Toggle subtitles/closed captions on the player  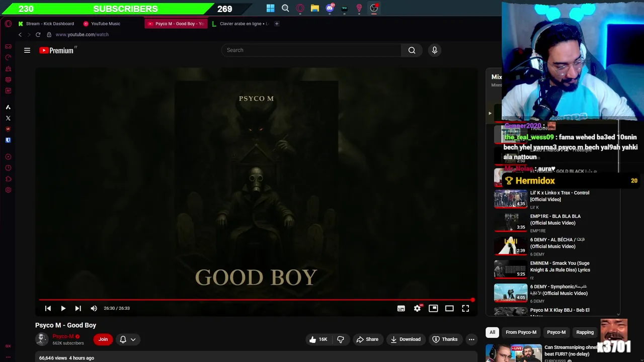[401, 308]
